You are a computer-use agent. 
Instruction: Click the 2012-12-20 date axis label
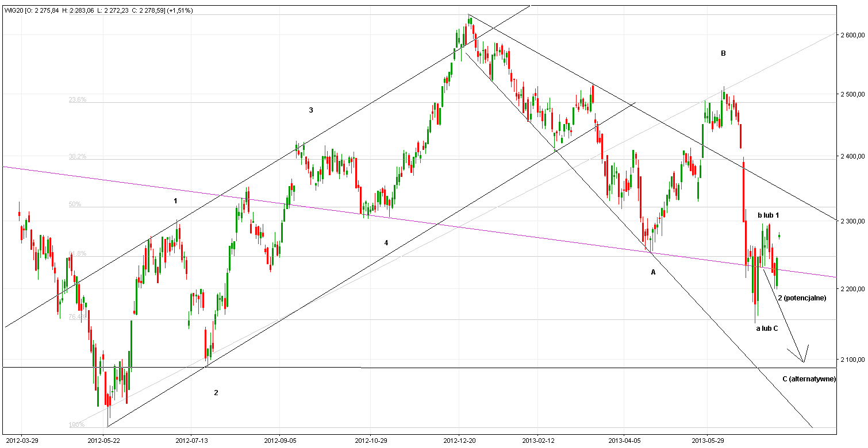[x=459, y=441]
